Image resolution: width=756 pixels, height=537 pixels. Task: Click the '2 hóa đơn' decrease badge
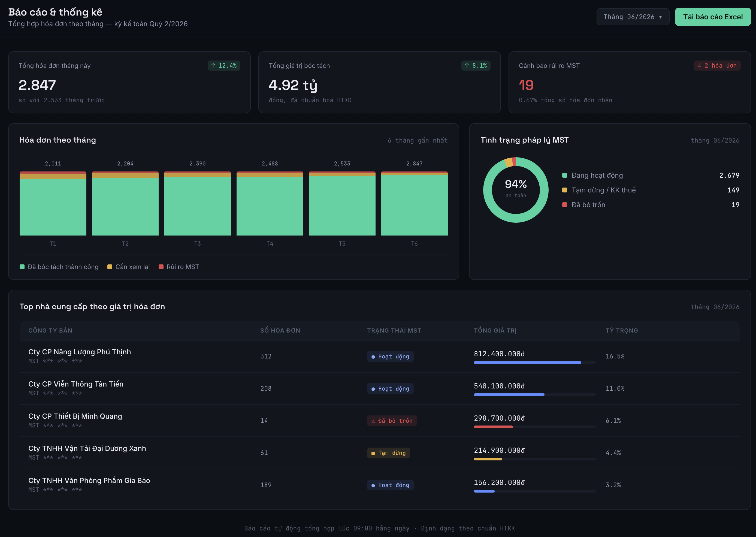(717, 65)
